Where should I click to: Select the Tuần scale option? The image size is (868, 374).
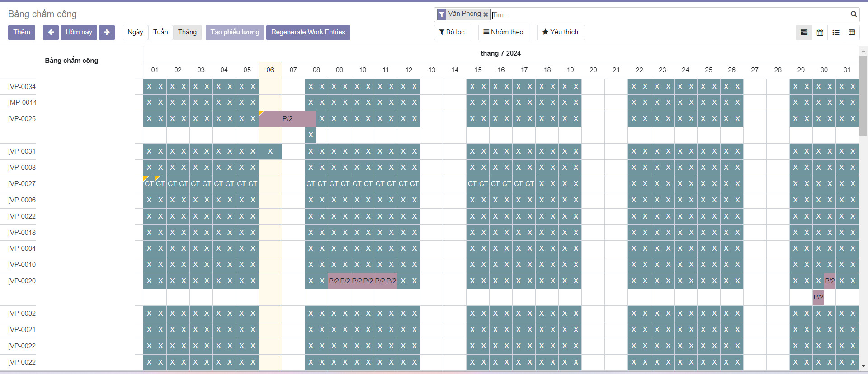[x=160, y=32]
